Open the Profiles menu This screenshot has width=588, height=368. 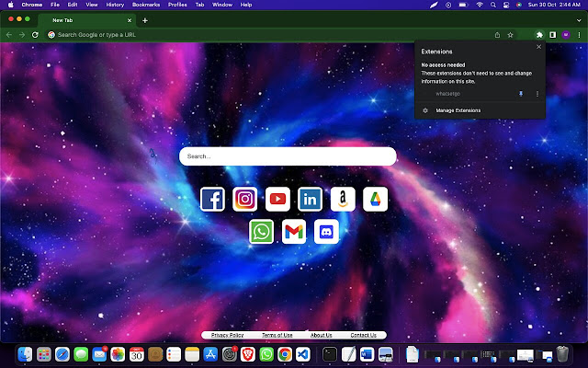pos(177,5)
